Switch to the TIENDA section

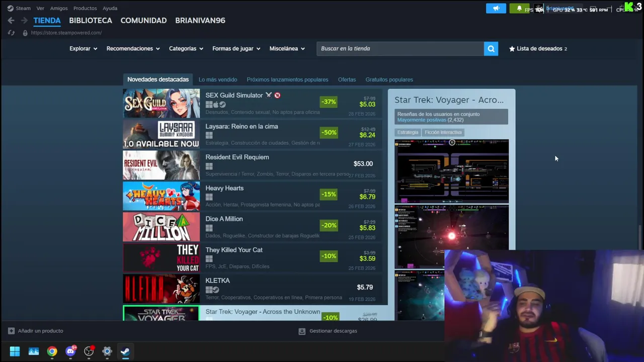coord(47,21)
